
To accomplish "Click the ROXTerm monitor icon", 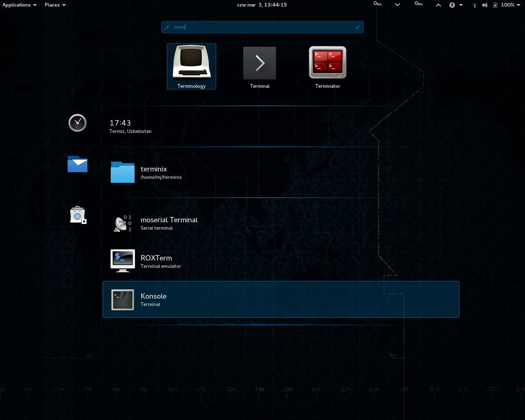I will (x=123, y=261).
